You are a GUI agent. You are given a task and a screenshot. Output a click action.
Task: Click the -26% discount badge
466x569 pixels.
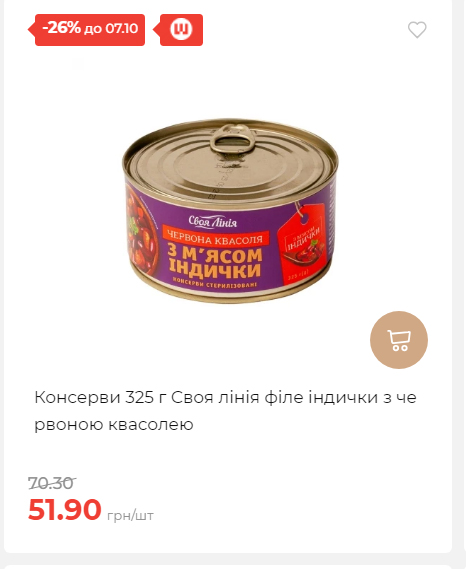click(x=61, y=28)
